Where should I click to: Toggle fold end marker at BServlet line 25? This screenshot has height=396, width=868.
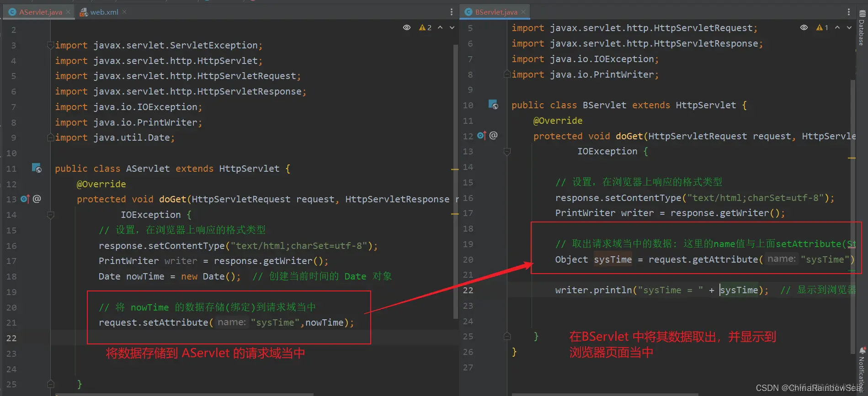click(507, 336)
